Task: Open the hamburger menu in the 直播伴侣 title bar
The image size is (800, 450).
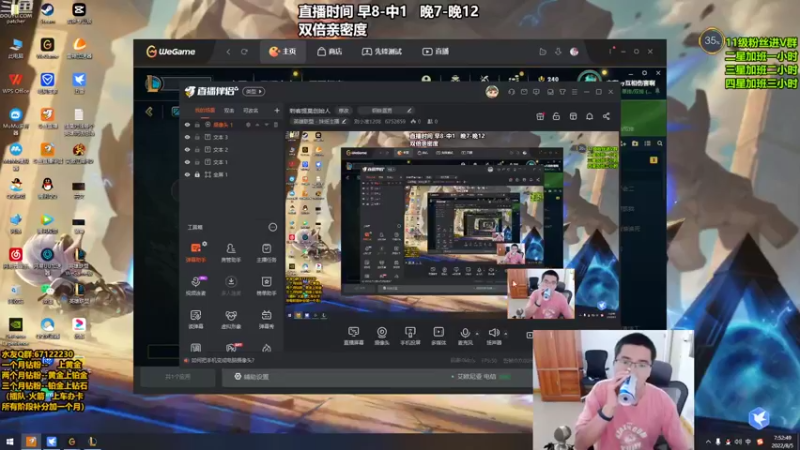Action: point(574,92)
